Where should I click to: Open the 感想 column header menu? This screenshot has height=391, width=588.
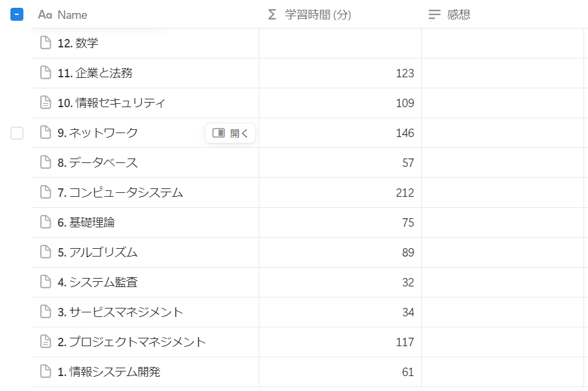tap(458, 14)
